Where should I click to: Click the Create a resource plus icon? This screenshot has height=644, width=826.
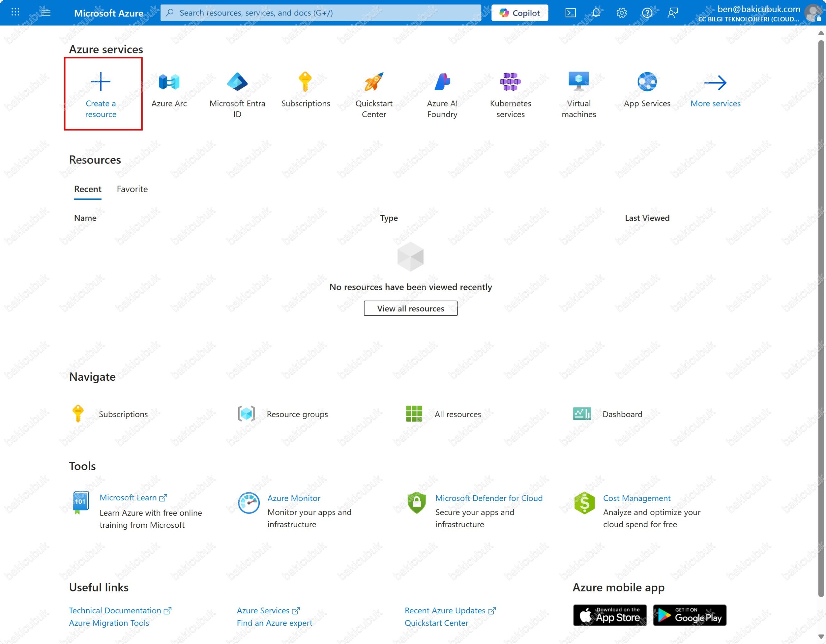coord(101,82)
